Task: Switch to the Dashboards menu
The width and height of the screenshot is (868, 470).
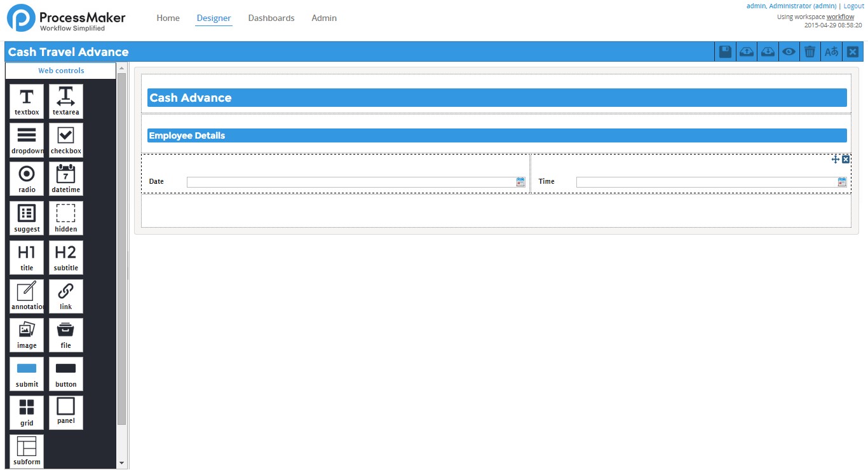Action: point(271,18)
